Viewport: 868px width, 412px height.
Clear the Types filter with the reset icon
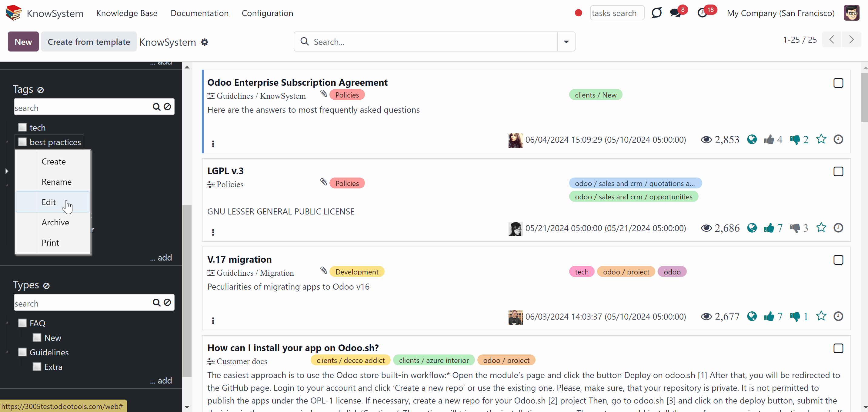click(x=46, y=286)
